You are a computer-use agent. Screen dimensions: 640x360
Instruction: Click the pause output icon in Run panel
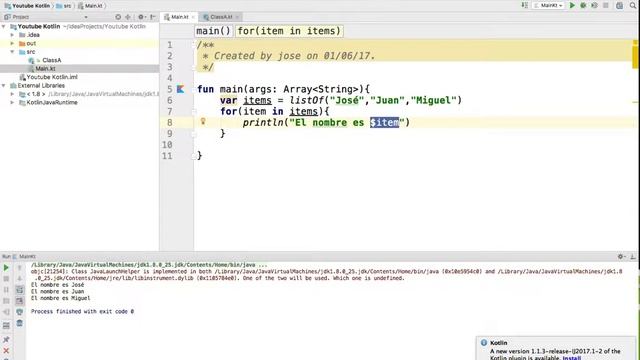point(6,290)
